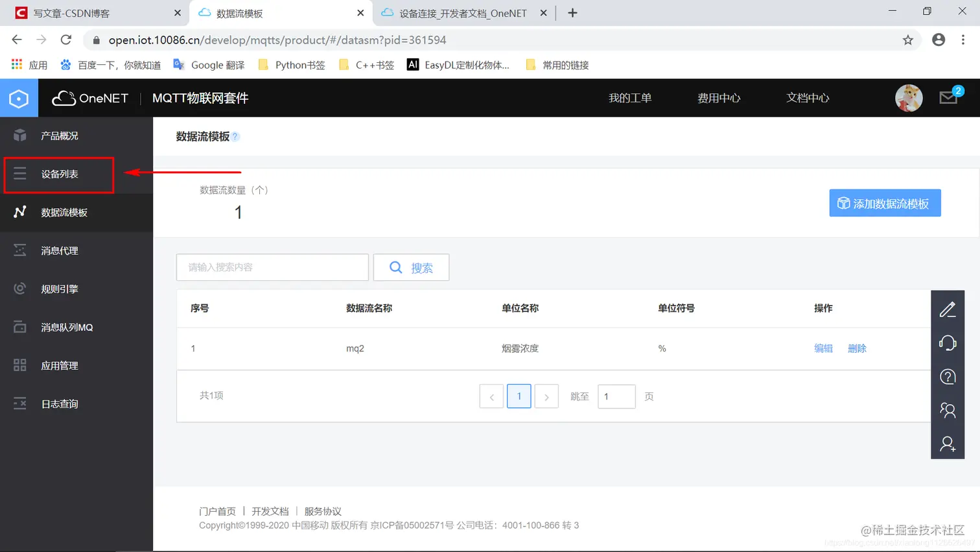The image size is (980, 552).
Task: Click the 门户首页 footer link
Action: coord(218,511)
